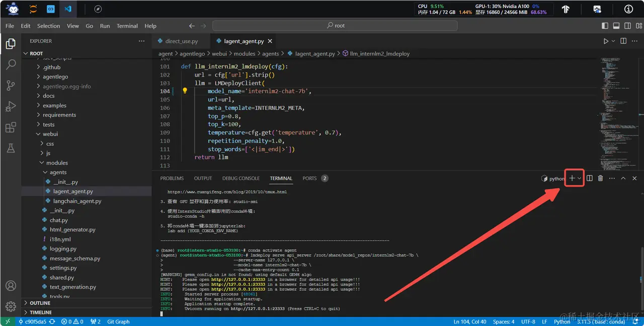This screenshot has width=644, height=326.
Task: Open the Extensions view
Action: 11,127
